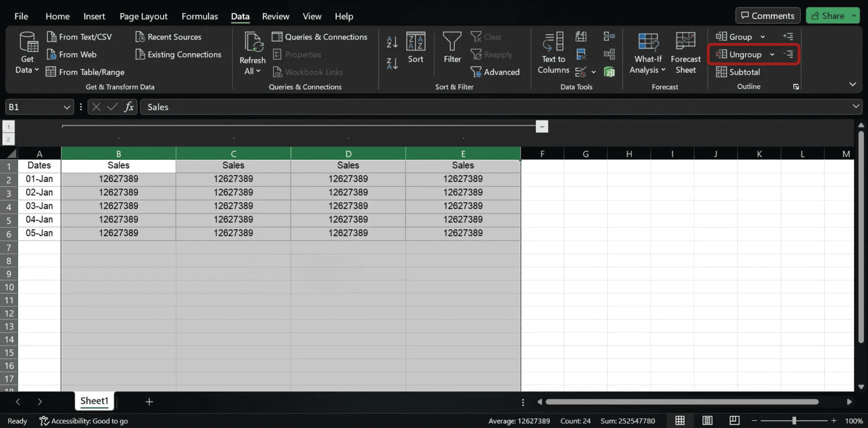The width and height of the screenshot is (868, 428).
Task: Open Remove Duplicates
Action: coord(581,54)
